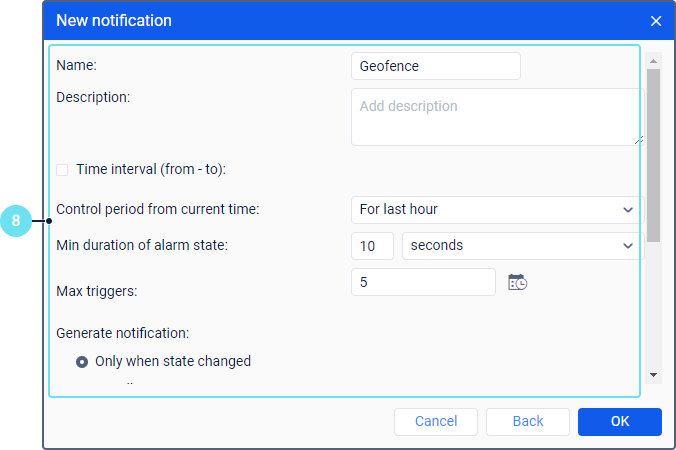Screen dimensions: 676x450
Task: Click the scrollbar up arrow
Action: (653, 60)
